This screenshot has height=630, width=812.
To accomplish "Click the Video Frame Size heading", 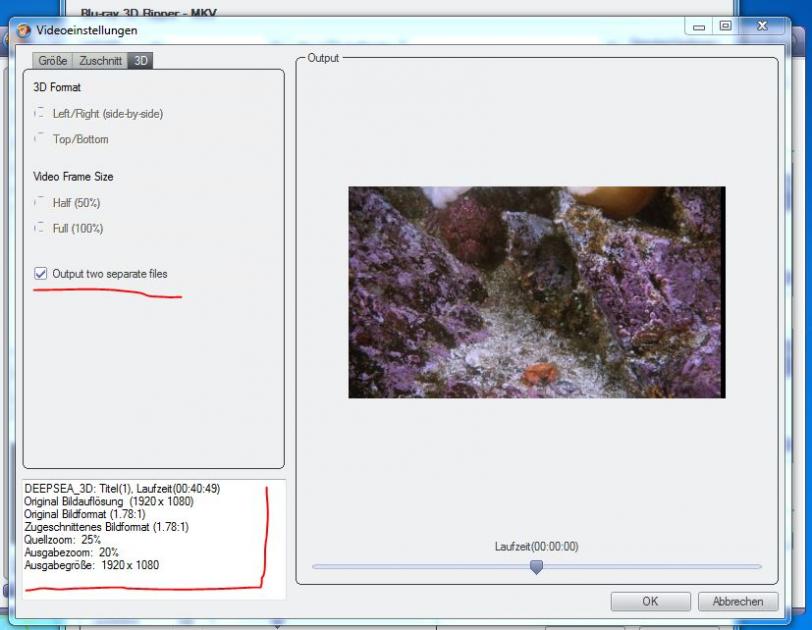I will [73, 177].
